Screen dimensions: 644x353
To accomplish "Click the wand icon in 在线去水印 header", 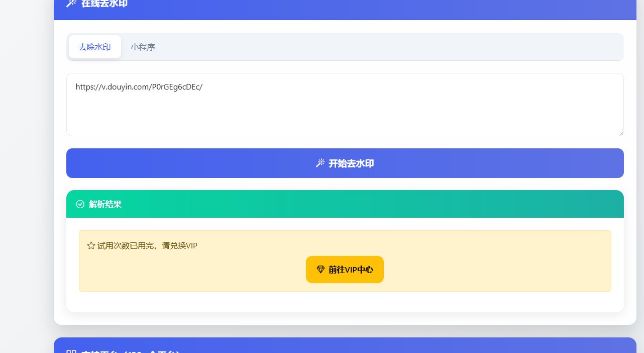I will click(71, 3).
